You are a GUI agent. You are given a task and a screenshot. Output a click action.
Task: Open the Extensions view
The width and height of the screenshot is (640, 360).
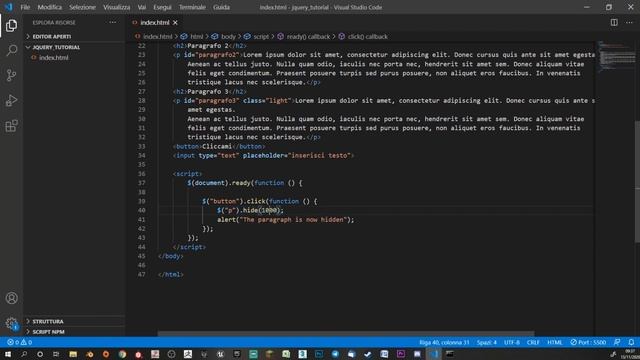(x=11, y=126)
